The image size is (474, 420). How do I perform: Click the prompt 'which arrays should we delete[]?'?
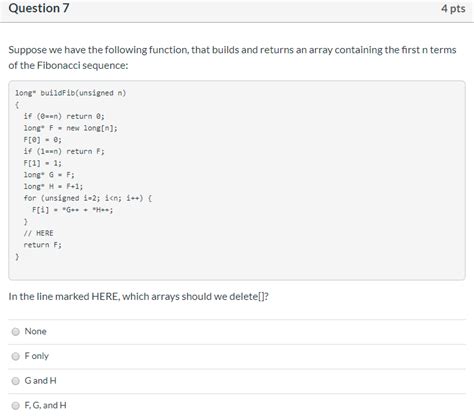pos(195,296)
